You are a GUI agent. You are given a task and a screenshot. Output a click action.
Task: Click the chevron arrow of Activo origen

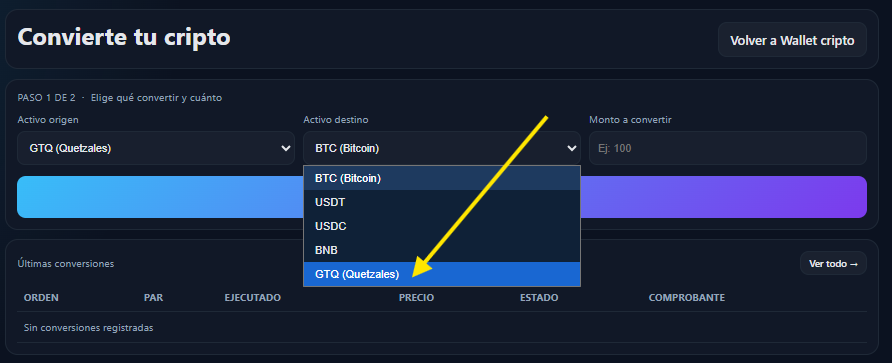(x=286, y=148)
